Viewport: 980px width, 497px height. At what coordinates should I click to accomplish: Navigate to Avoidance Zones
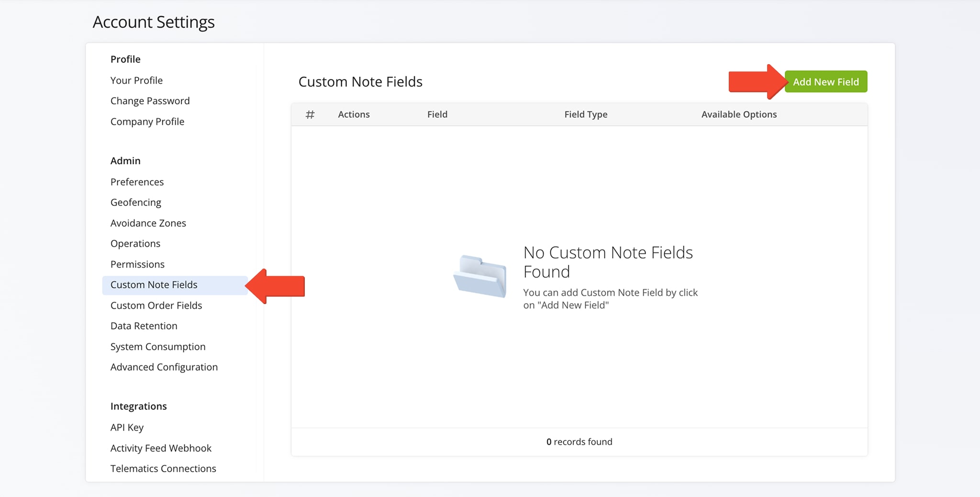148,223
